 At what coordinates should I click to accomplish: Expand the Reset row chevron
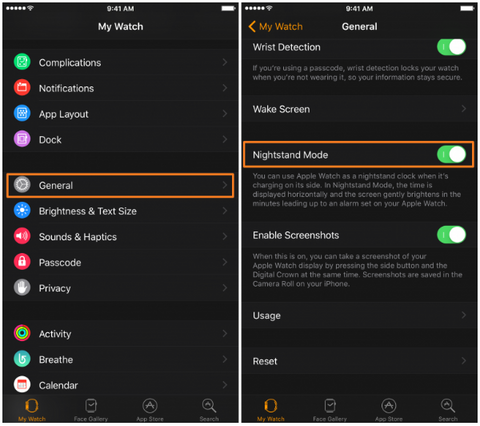pos(464,361)
